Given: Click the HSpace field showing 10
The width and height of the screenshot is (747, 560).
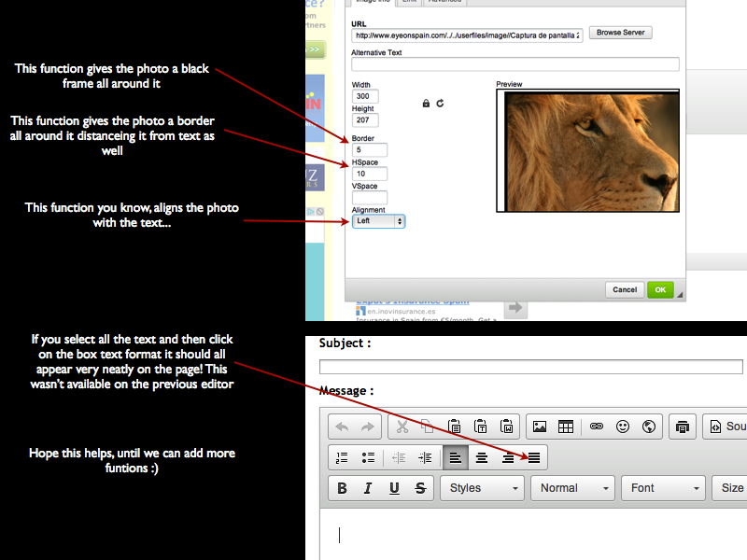Looking at the screenshot, I should point(369,174).
